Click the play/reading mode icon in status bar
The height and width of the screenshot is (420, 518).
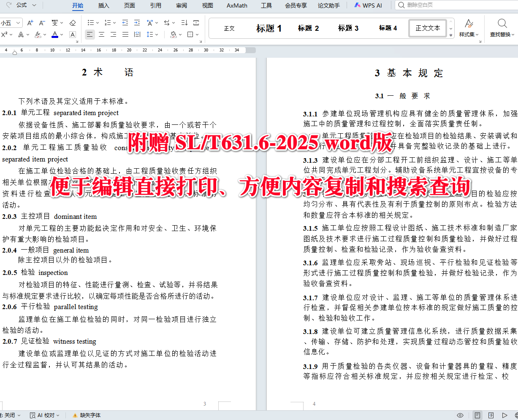(x=504, y=415)
